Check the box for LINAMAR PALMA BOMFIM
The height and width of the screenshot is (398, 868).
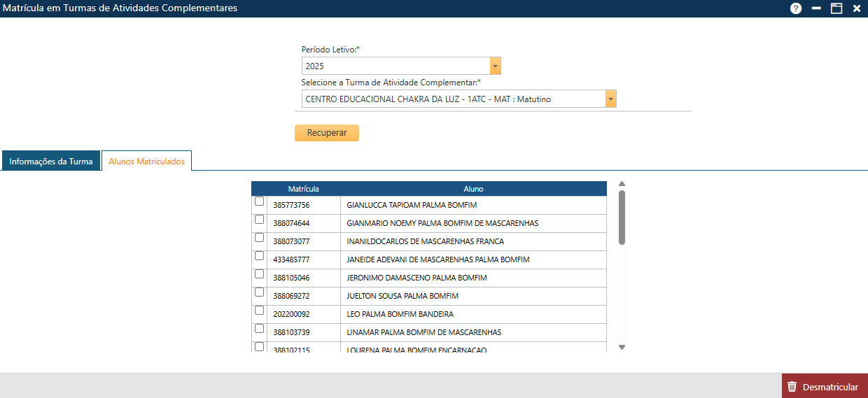(x=260, y=329)
